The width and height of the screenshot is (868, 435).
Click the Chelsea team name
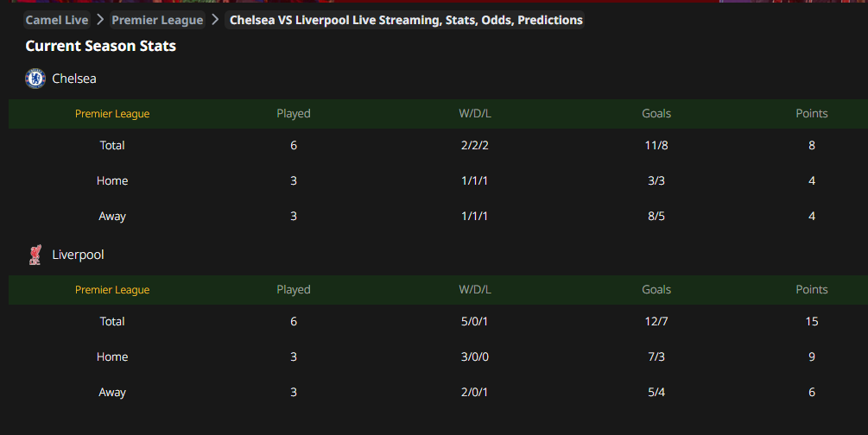click(x=74, y=79)
